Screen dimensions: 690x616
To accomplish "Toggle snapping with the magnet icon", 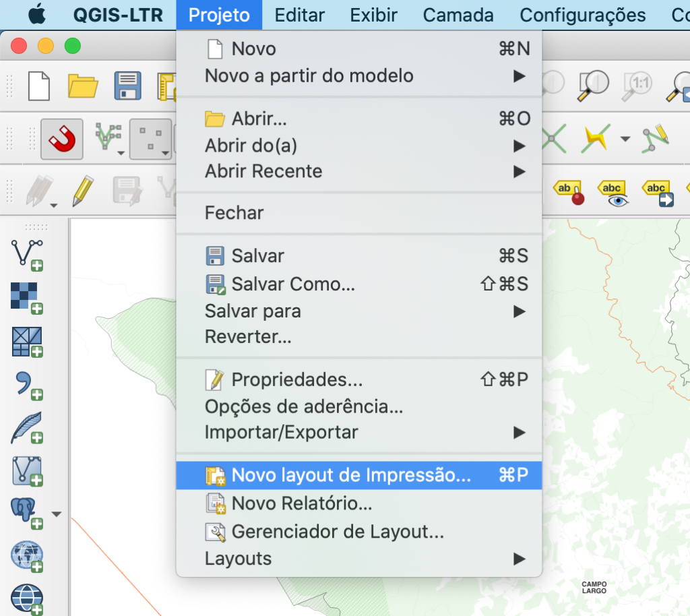I will coord(61,138).
